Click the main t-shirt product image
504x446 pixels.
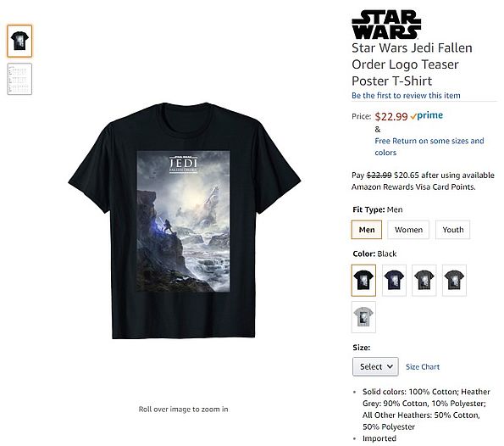pyautogui.click(x=184, y=220)
